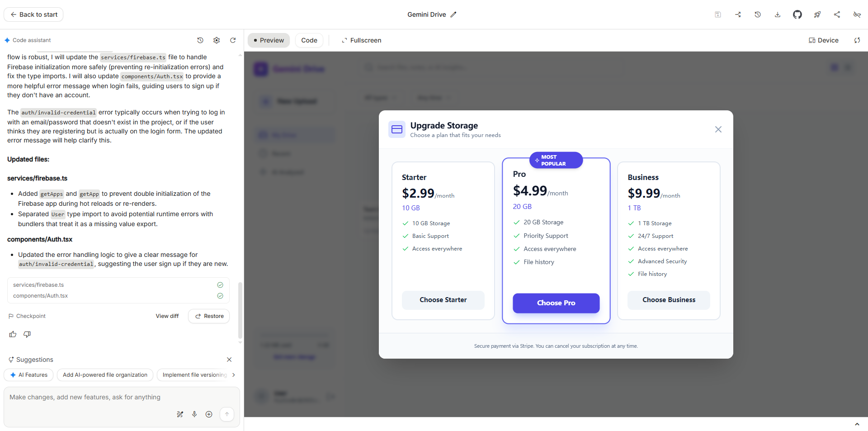The height and width of the screenshot is (431, 868).
Task: Click View diff link
Action: tap(167, 316)
